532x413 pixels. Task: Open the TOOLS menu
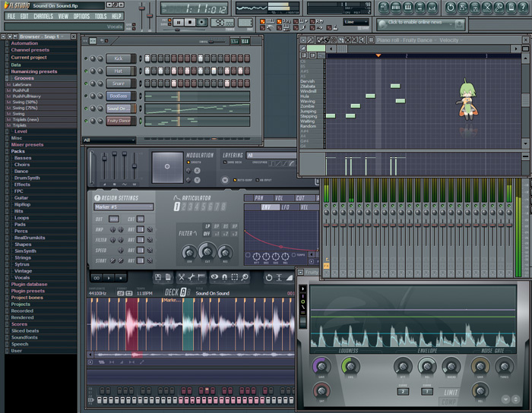click(x=100, y=16)
